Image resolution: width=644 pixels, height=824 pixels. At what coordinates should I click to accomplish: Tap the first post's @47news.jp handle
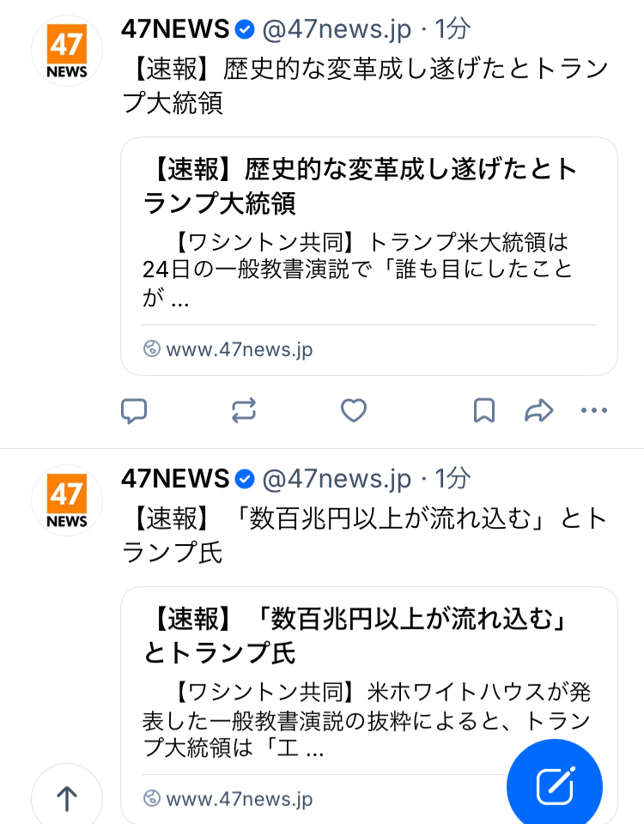337,29
